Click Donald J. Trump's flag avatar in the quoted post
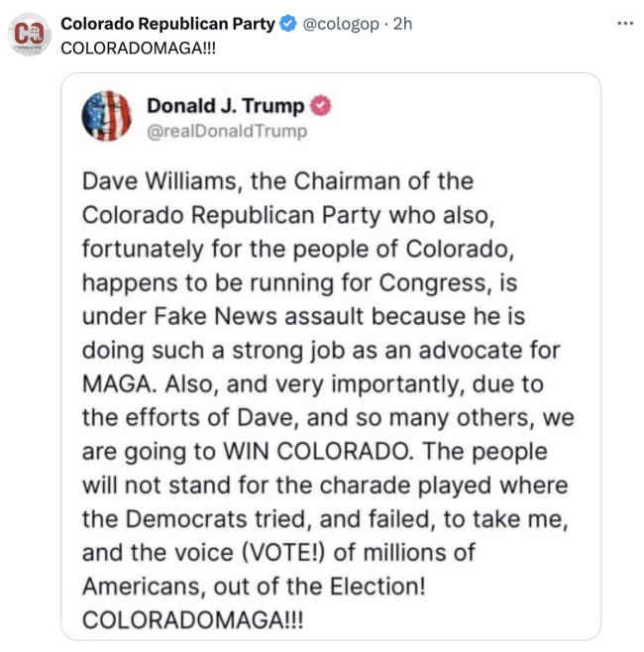This screenshot has width=644, height=652. tap(106, 115)
